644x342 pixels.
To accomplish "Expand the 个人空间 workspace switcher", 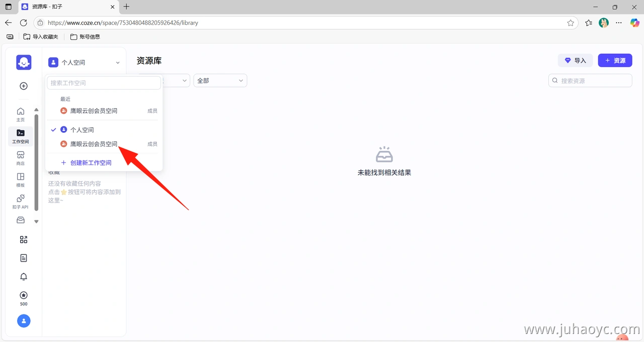I will pyautogui.click(x=85, y=62).
